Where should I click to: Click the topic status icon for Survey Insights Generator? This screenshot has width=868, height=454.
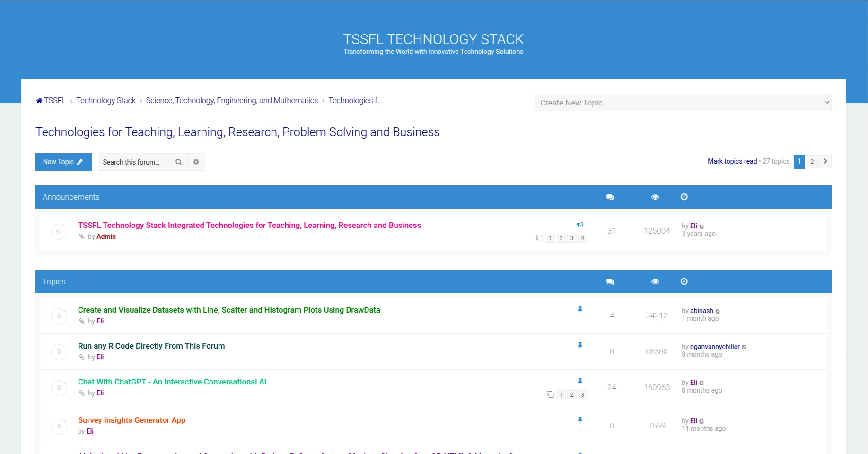click(x=59, y=426)
